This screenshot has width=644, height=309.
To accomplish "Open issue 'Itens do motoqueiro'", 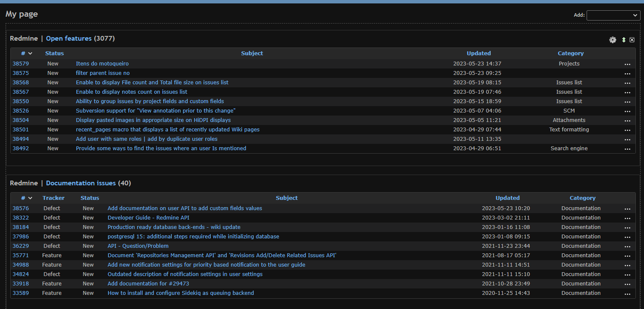I will 102,64.
